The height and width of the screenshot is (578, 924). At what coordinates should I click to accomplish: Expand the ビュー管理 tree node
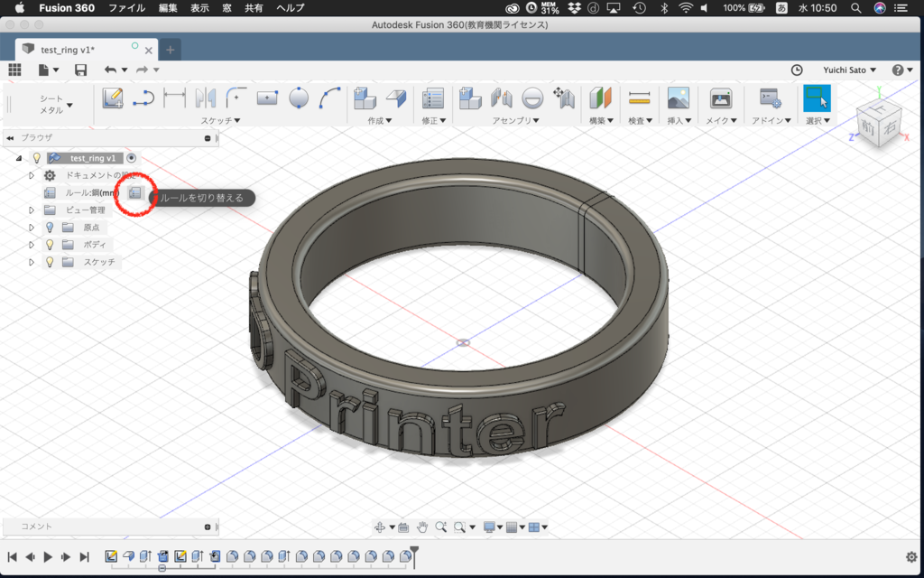[x=32, y=210]
